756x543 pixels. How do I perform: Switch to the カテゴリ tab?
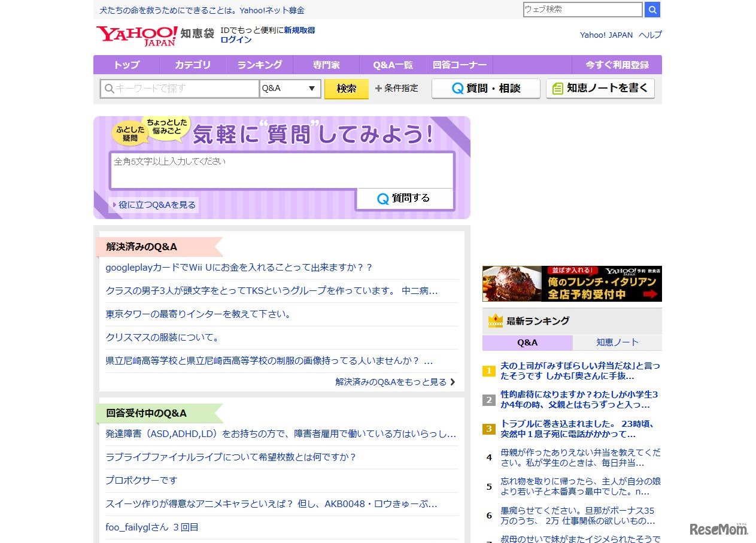click(193, 64)
